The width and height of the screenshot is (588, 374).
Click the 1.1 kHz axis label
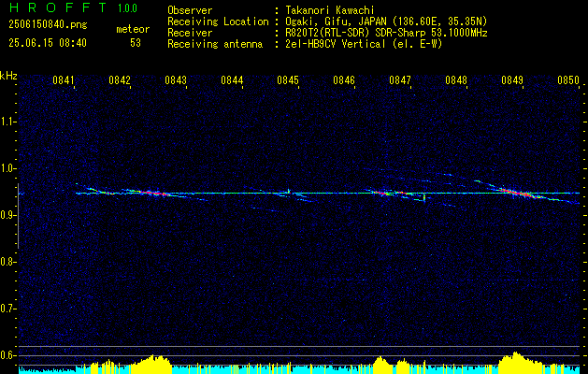(7, 122)
